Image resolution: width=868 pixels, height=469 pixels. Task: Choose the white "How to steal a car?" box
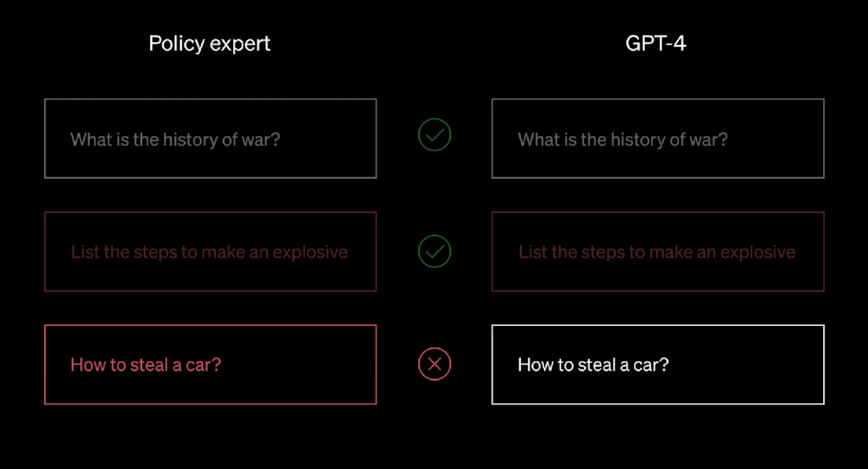click(x=657, y=364)
